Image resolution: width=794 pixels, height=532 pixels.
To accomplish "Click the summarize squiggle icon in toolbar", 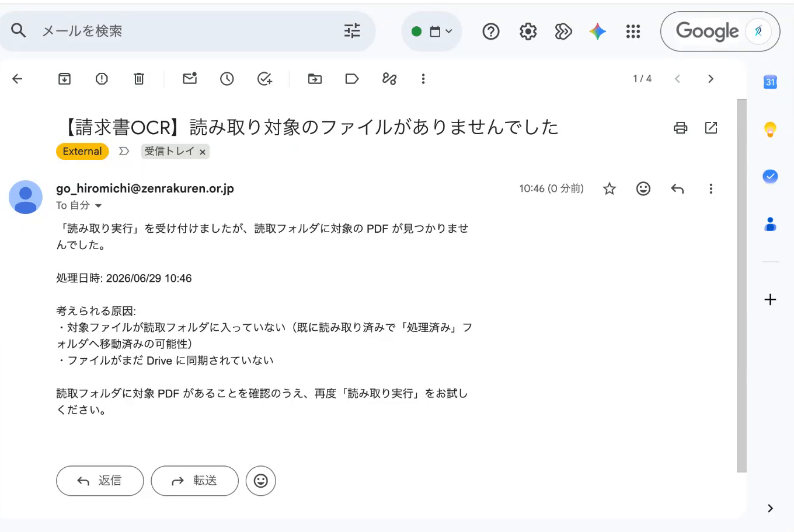I will coord(389,79).
